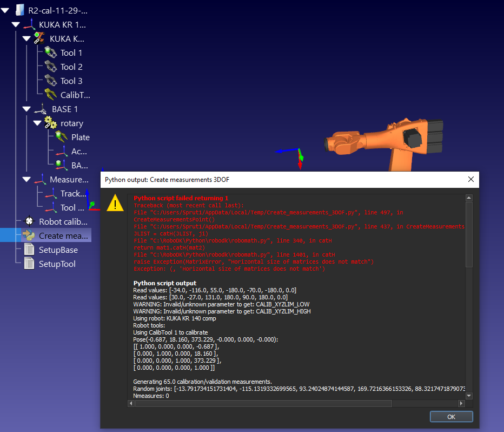Image resolution: width=504 pixels, height=432 pixels.
Task: Collapse the Measurements reference frame node
Action: pos(26,179)
